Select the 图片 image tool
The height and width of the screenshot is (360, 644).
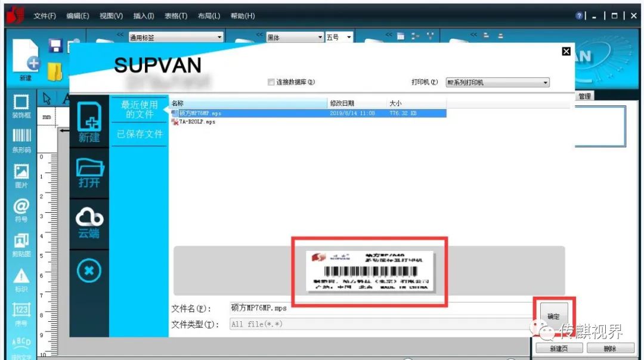point(21,175)
